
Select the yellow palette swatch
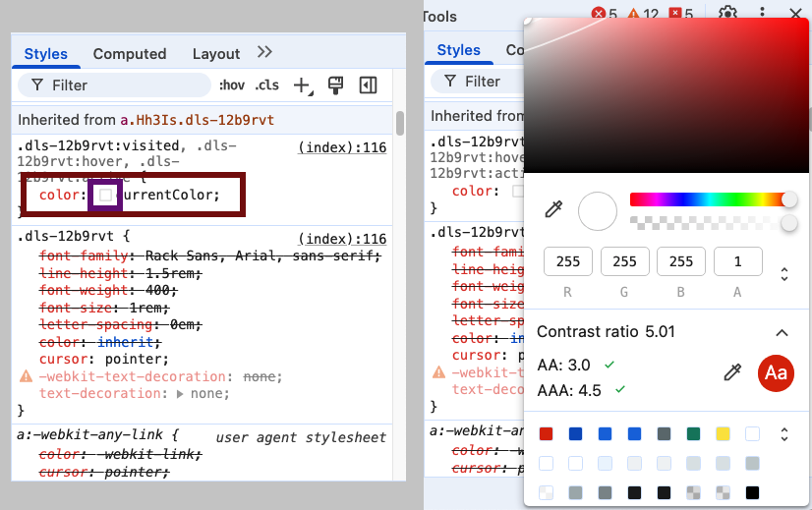(723, 434)
